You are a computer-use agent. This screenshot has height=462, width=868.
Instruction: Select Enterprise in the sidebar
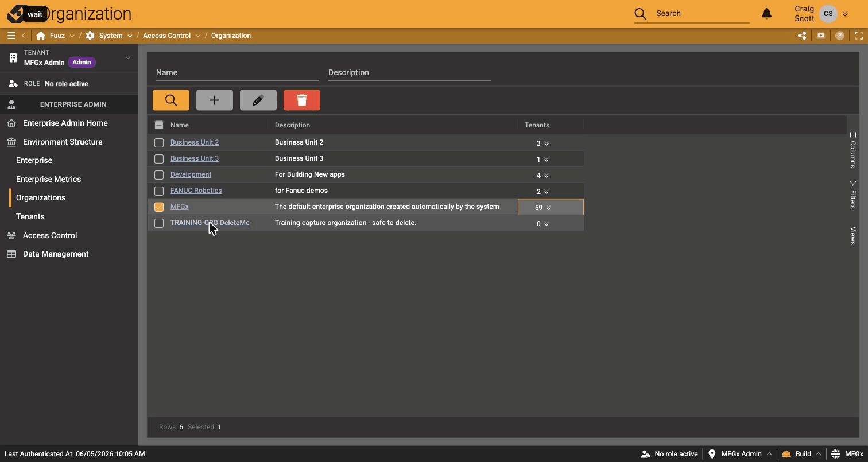34,160
